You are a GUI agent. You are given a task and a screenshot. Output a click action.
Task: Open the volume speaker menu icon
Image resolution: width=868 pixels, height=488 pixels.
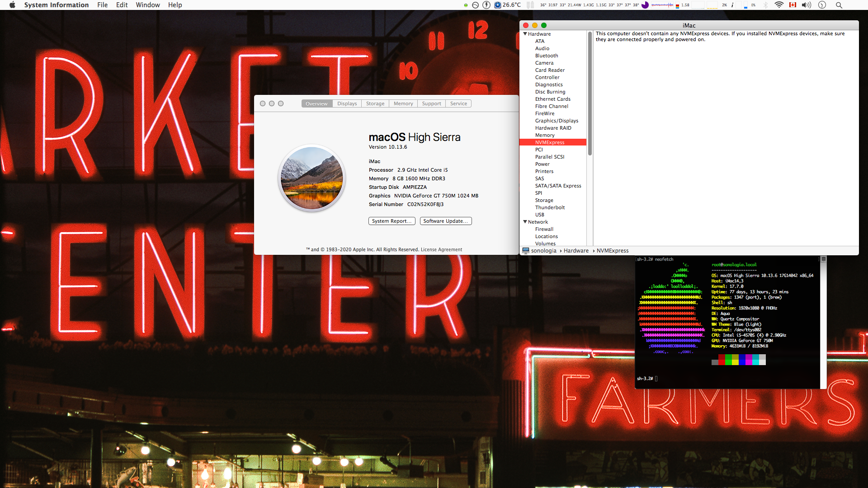coord(807,5)
